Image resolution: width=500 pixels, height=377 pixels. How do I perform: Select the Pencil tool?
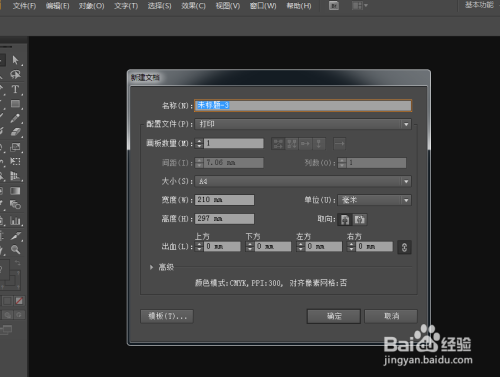[x=15, y=118]
